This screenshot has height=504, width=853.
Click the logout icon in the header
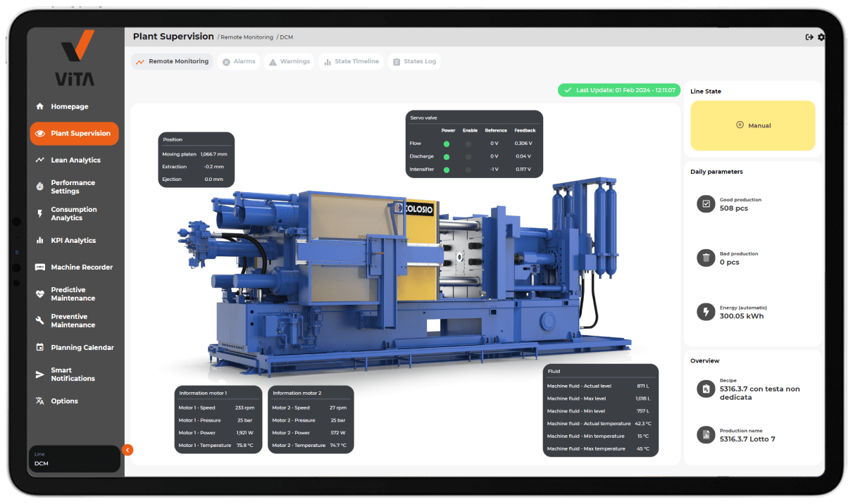click(x=809, y=37)
